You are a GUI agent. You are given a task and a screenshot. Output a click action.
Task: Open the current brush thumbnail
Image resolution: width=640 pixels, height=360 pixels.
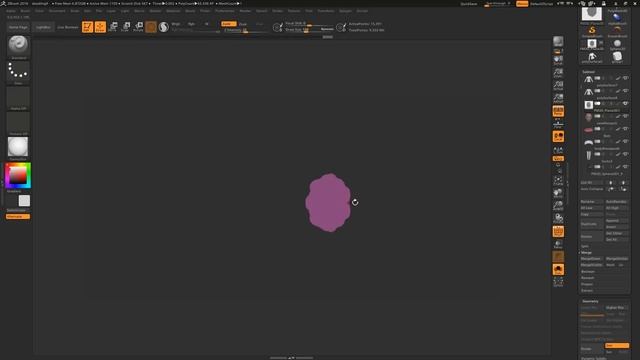[x=18, y=46]
